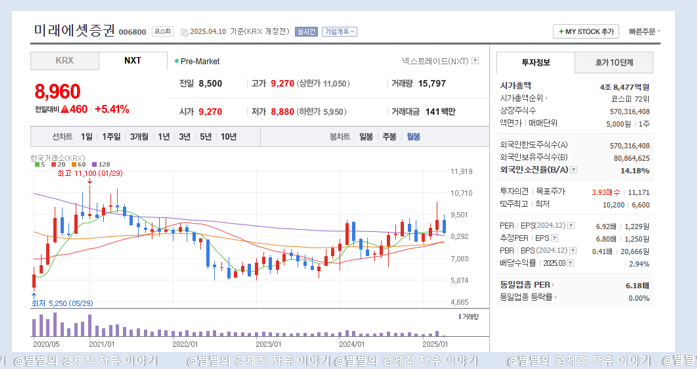Click the 코스피 market badge

(x=162, y=32)
